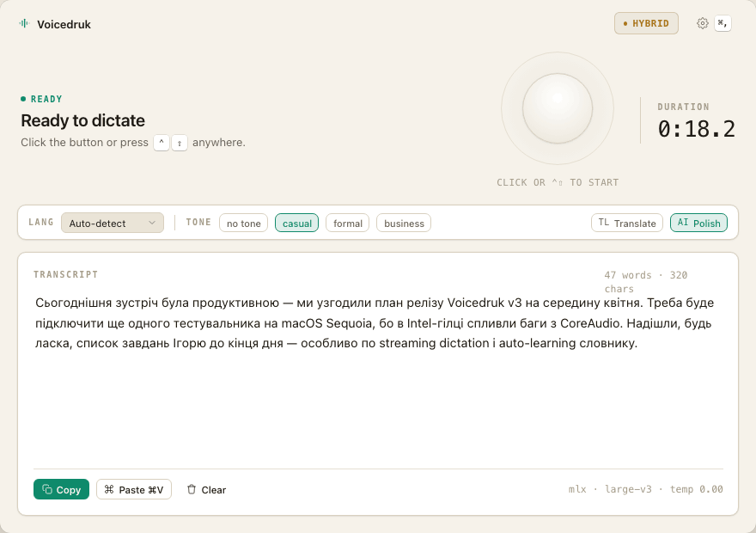Toggle the TL Translate option
756x533 pixels.
tap(627, 223)
